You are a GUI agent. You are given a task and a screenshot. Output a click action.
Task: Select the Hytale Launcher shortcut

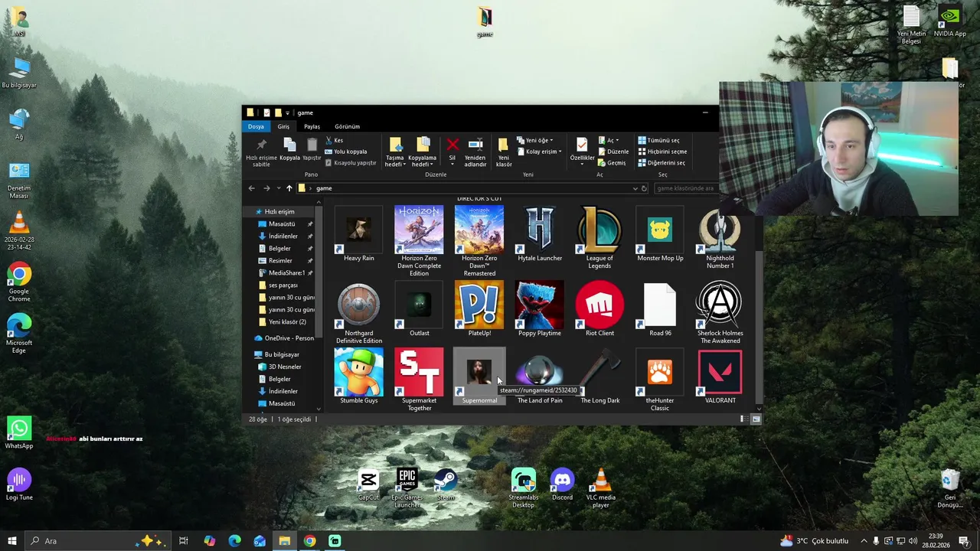(x=540, y=234)
